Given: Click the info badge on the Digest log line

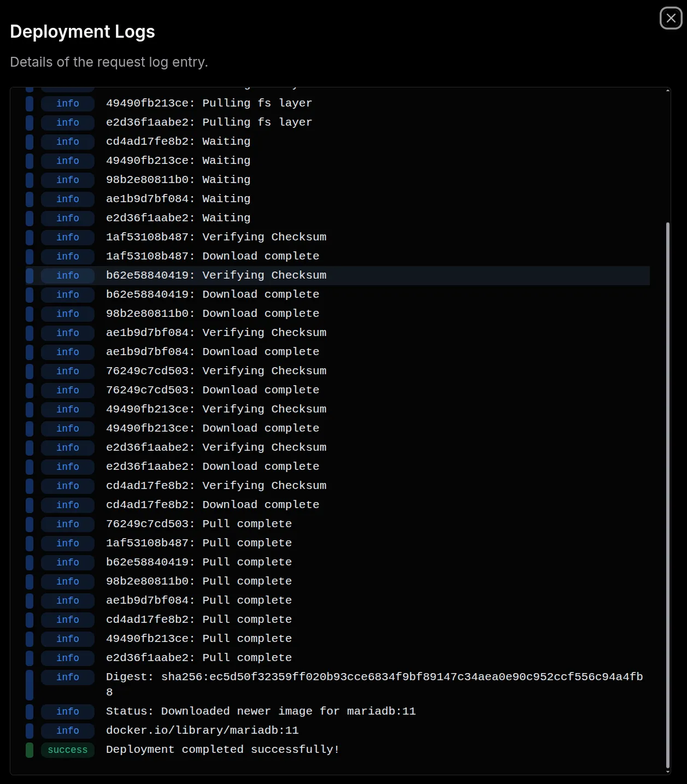Looking at the screenshot, I should click(x=67, y=677).
